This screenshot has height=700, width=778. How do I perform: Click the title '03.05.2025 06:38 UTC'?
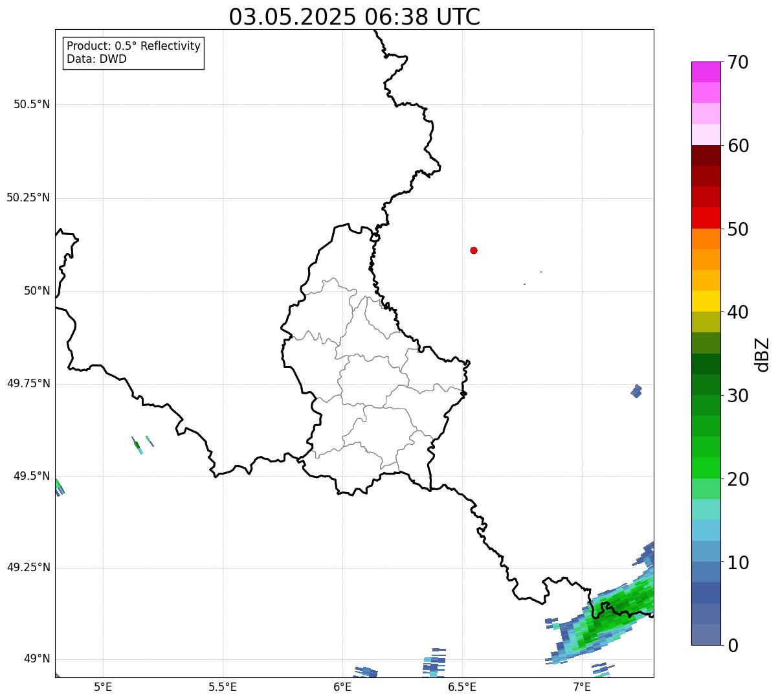[x=355, y=17]
